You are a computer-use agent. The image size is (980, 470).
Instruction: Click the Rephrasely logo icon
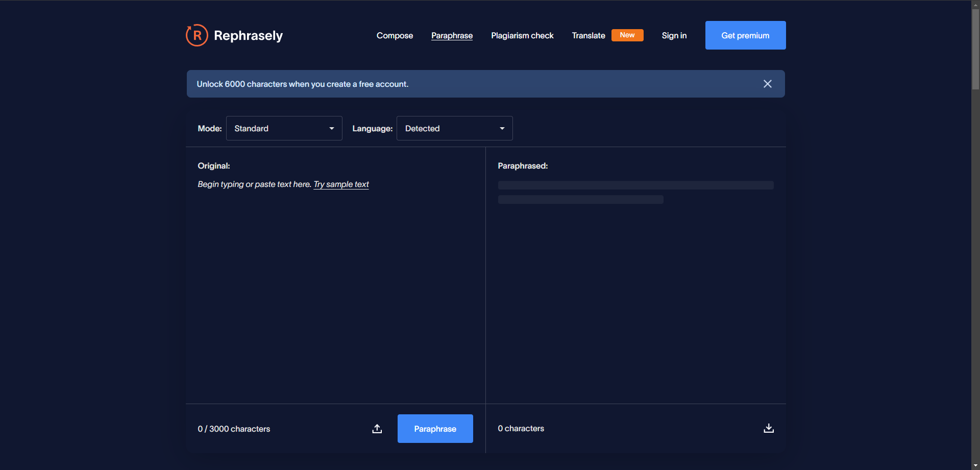(197, 35)
